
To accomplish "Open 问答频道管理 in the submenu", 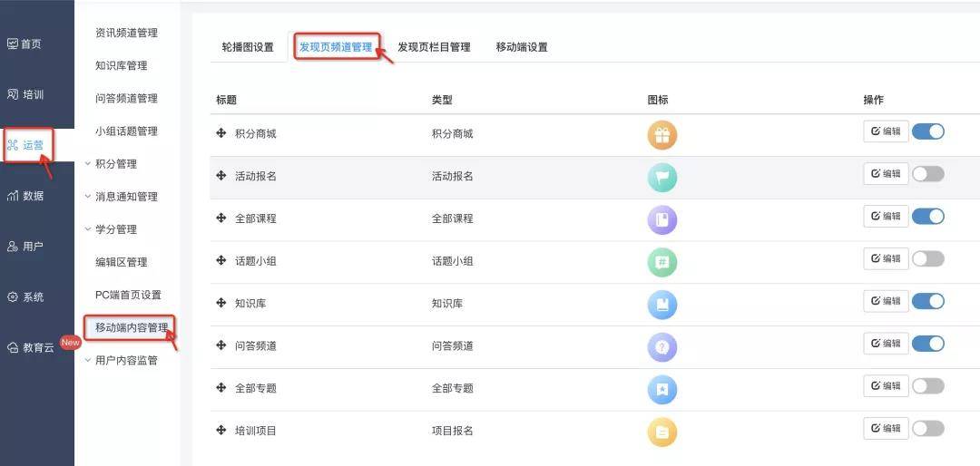I will click(126, 98).
